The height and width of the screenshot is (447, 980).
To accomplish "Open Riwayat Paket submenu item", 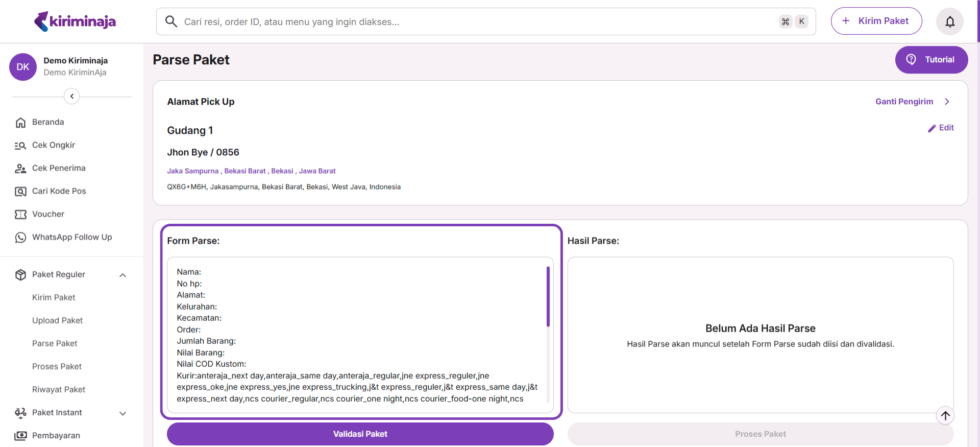I will click(59, 389).
